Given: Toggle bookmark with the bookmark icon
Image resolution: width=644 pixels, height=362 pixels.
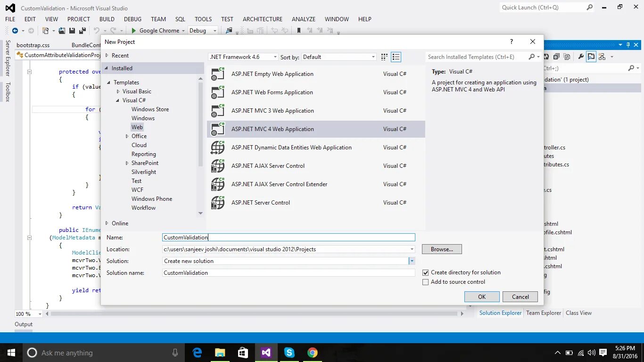Looking at the screenshot, I should (x=298, y=31).
